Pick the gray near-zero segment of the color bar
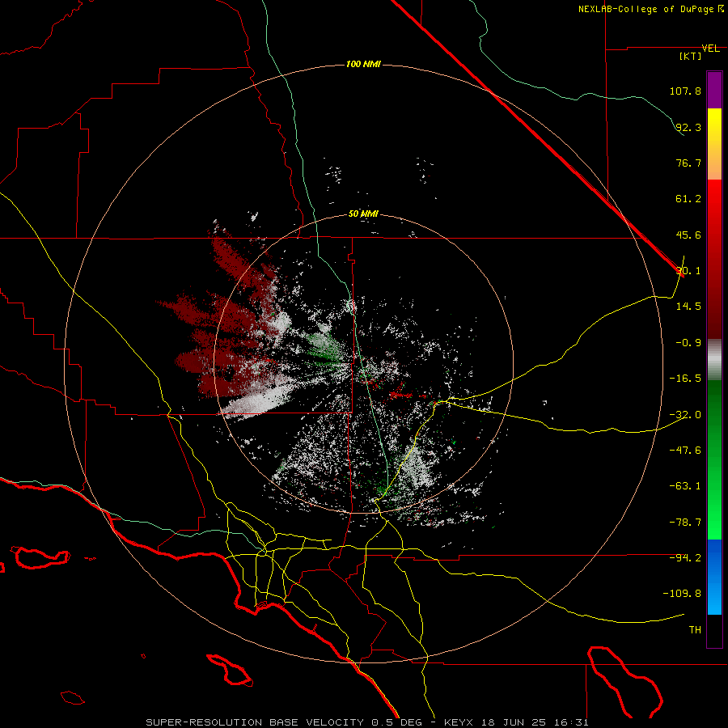 pyautogui.click(x=714, y=359)
